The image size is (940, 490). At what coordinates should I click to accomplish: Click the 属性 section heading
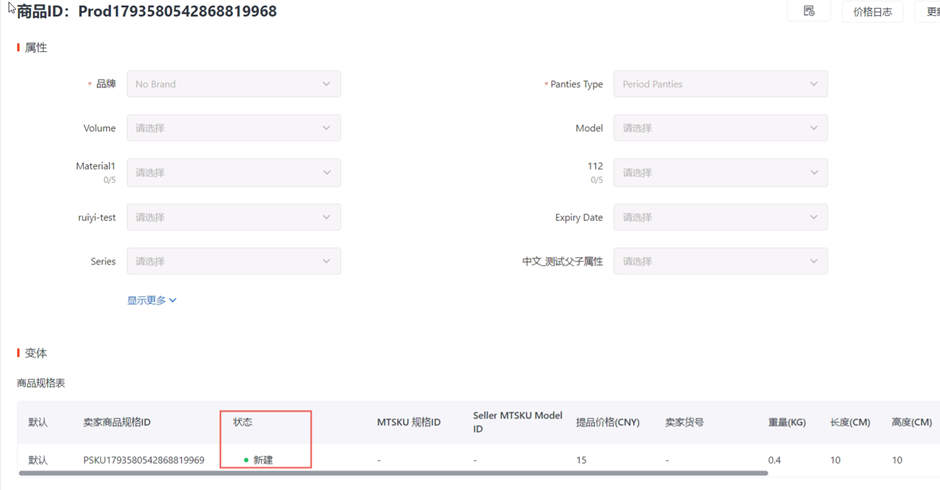click(36, 47)
